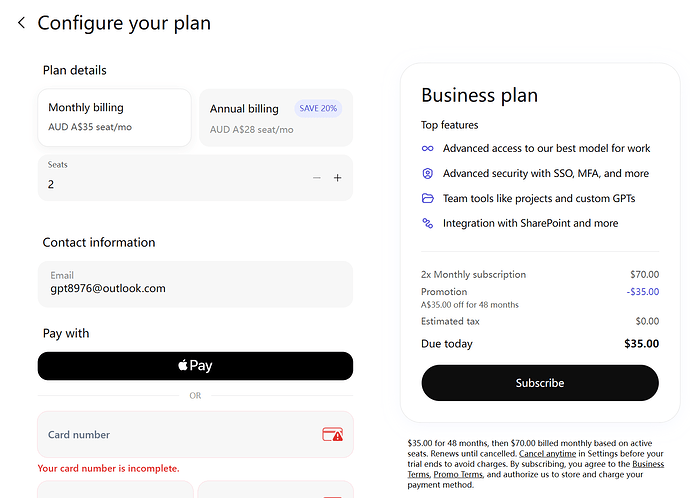Click the security shield icon
Viewport: 690px width, 498px height.
pyautogui.click(x=428, y=173)
